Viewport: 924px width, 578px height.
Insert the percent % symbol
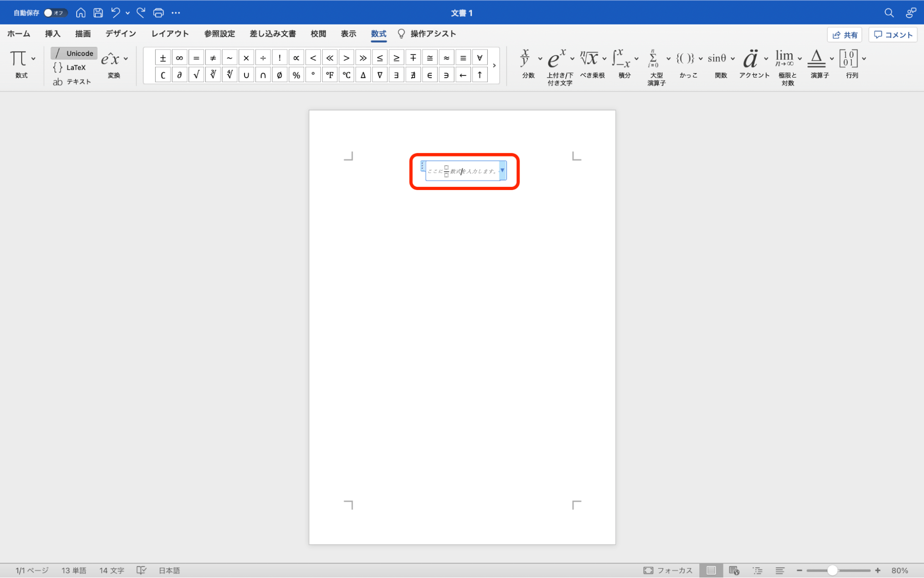[296, 75]
